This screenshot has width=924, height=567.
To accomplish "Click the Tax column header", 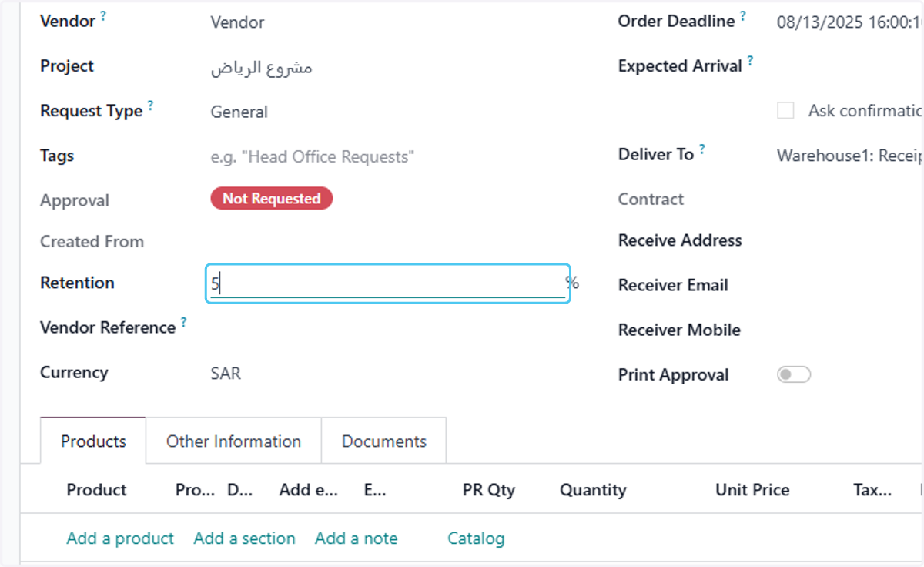I will point(872,490).
